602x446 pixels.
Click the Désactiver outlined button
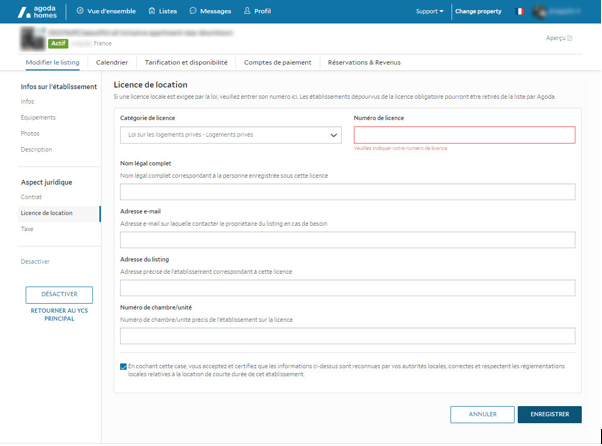coord(59,295)
